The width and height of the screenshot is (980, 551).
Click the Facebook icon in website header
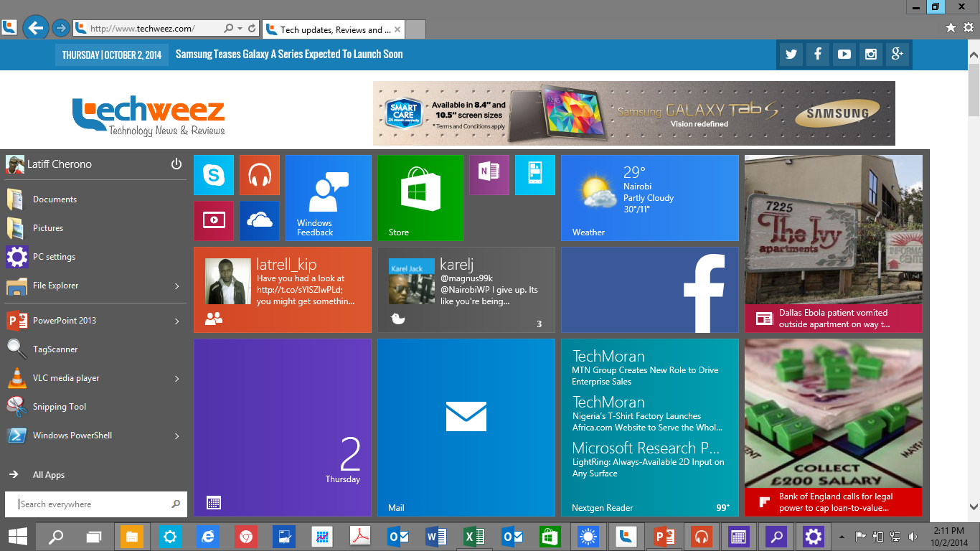click(x=818, y=55)
